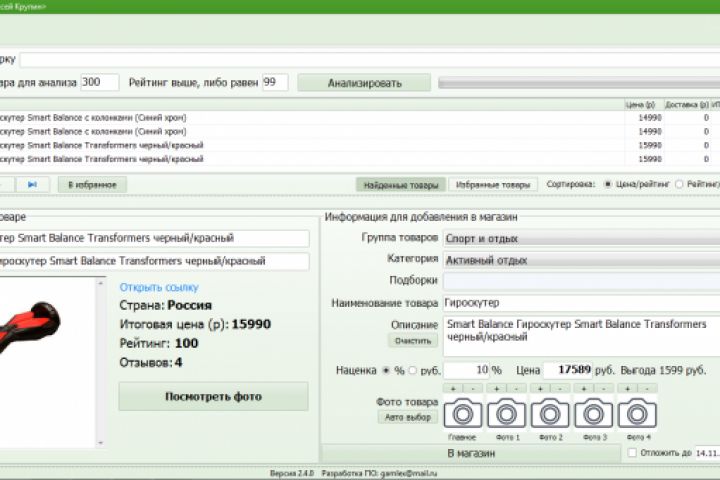
Task: Add item with В избранное button
Action: pos(92,185)
